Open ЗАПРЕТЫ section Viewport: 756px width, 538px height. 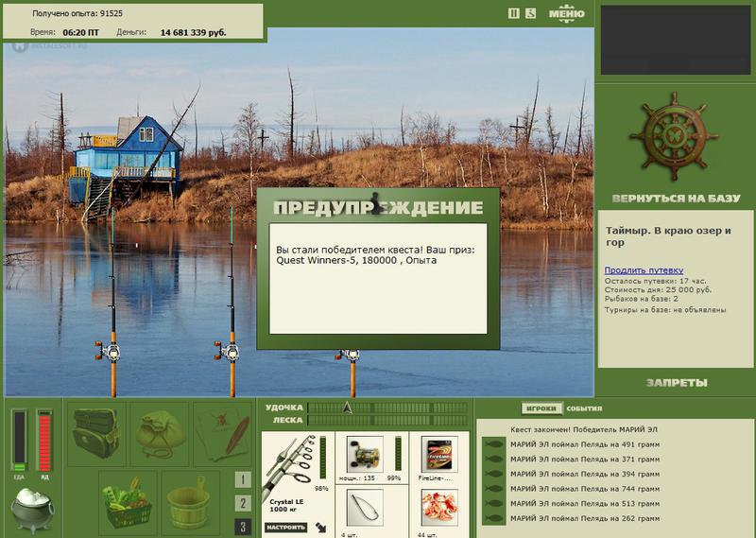677,383
